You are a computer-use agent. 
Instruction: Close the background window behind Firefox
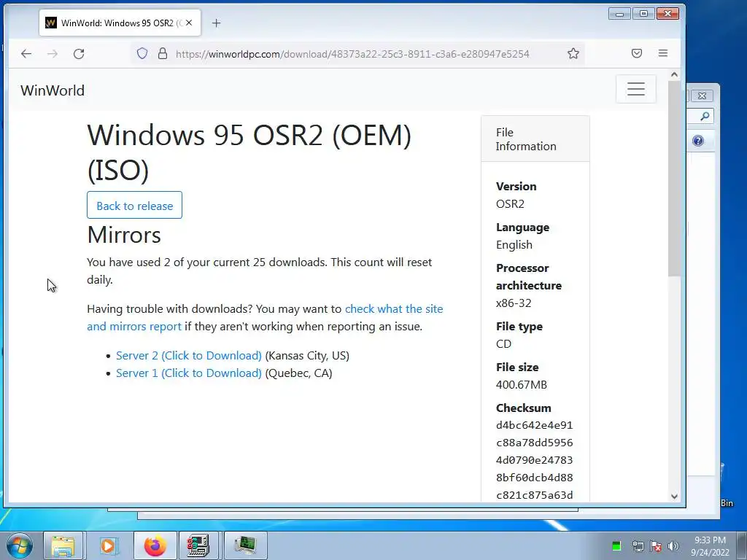click(x=703, y=96)
